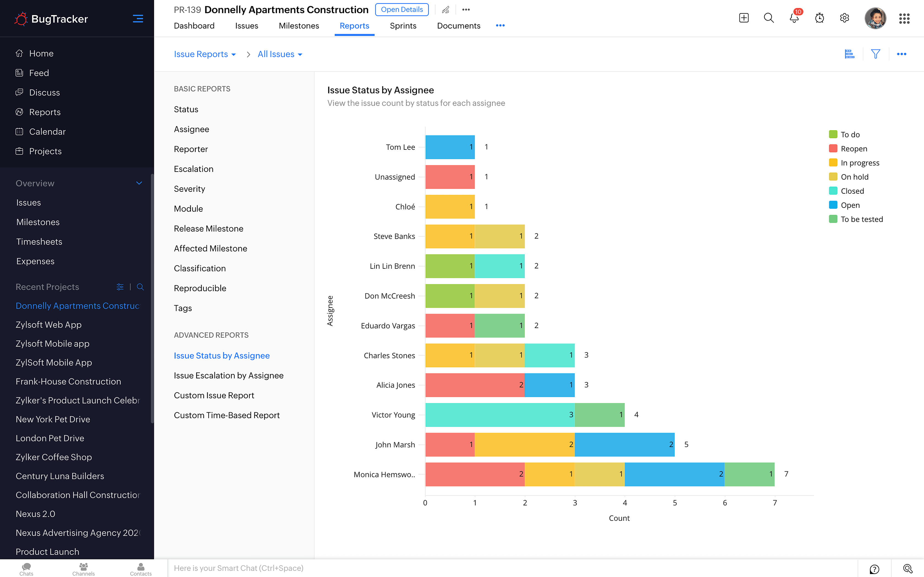Toggle the 'Closed' legend series
Viewport: 924px width, 577px height.
tap(852, 191)
